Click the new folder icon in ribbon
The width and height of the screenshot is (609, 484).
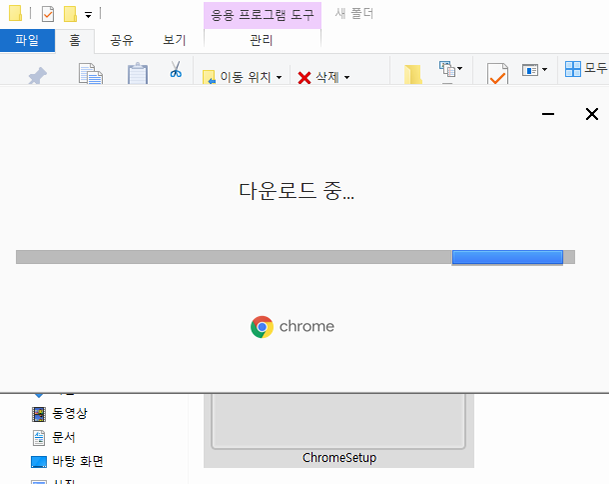(x=413, y=74)
